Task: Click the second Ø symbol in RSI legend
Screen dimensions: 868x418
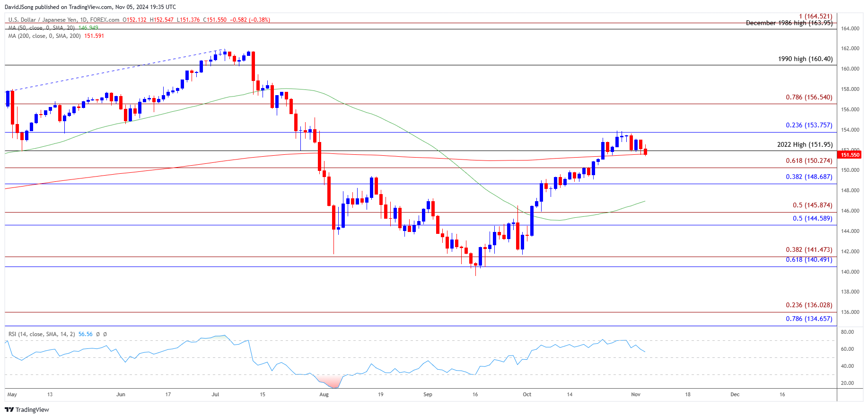Action: click(105, 334)
